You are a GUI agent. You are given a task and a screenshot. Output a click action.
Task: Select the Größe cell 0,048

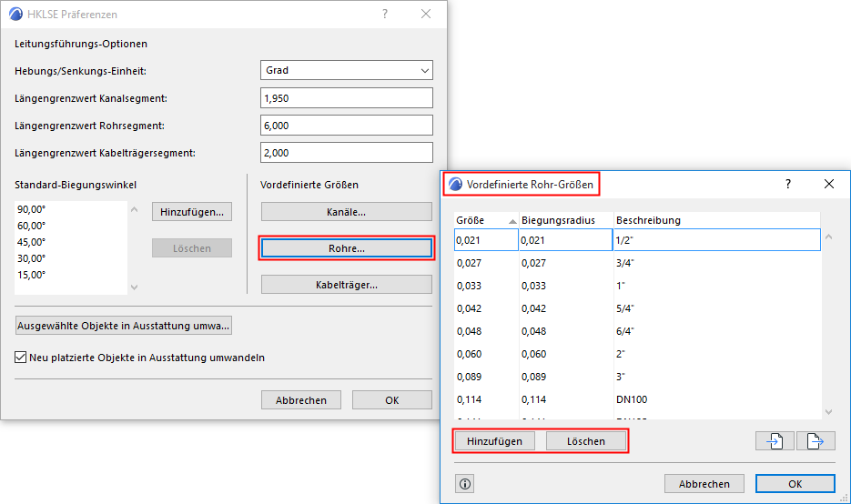point(486,331)
